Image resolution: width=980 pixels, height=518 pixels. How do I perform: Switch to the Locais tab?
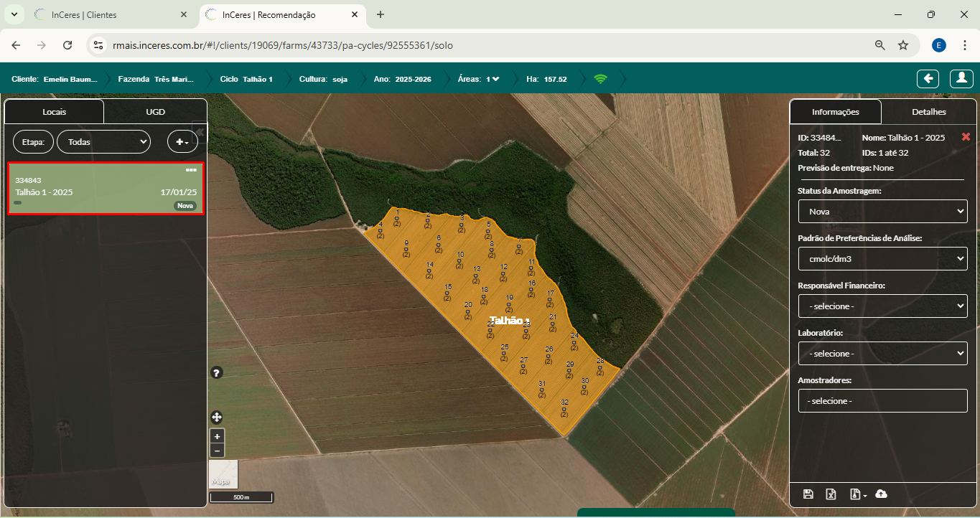[x=54, y=112]
